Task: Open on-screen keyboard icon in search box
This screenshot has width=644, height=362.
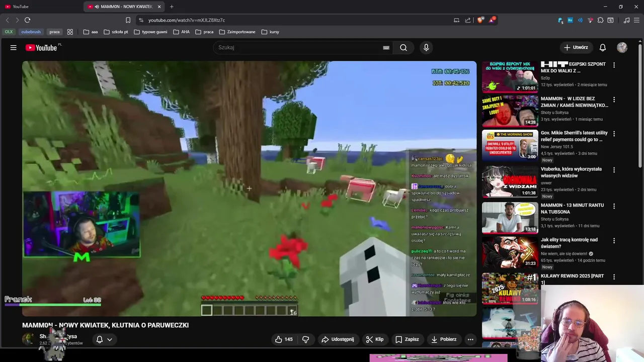Action: pyautogui.click(x=386, y=47)
